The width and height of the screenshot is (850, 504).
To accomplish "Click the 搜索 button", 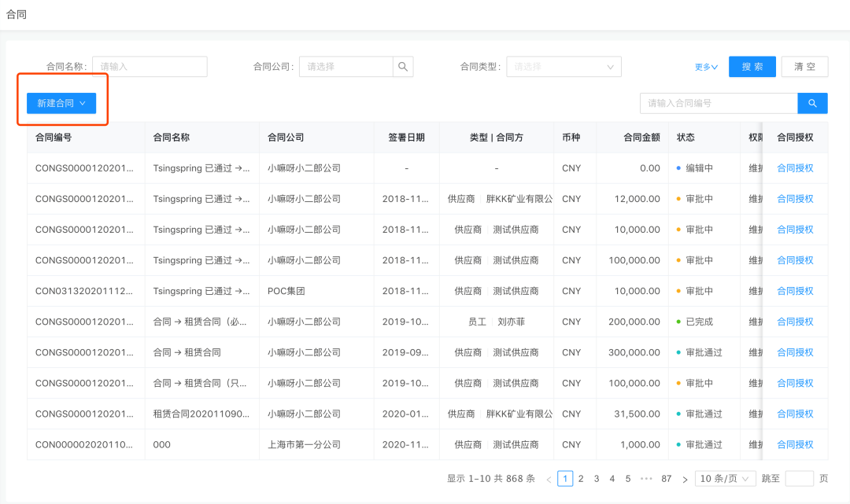I will (752, 67).
